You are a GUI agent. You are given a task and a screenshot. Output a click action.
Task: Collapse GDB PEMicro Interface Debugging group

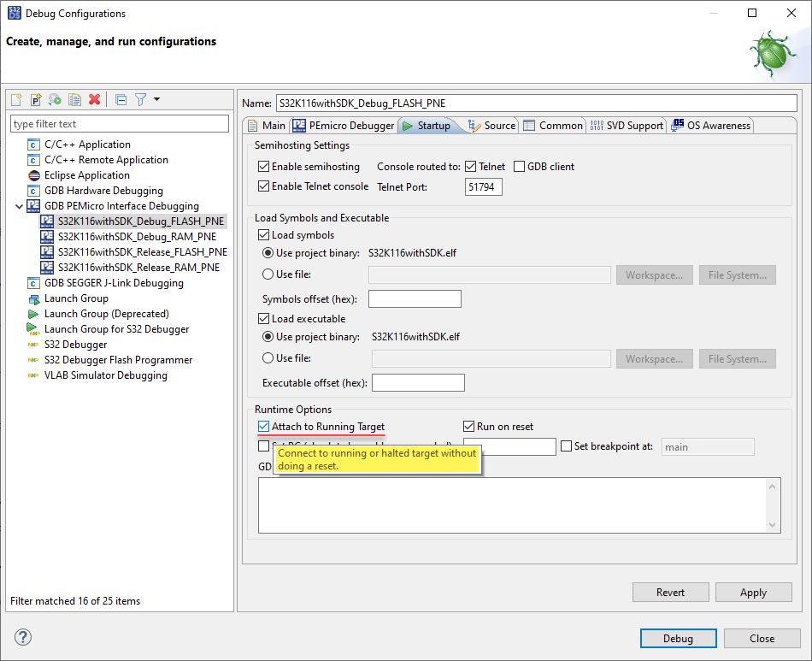point(19,205)
